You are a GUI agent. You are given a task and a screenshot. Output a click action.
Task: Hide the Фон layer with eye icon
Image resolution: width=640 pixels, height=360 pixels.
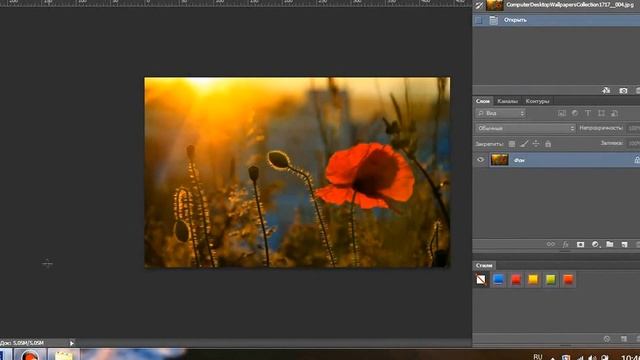coord(480,160)
